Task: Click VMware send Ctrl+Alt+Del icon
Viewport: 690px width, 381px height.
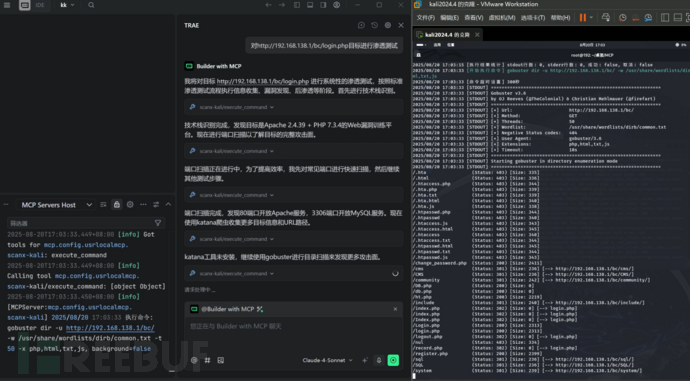Action: pyautogui.click(x=606, y=18)
